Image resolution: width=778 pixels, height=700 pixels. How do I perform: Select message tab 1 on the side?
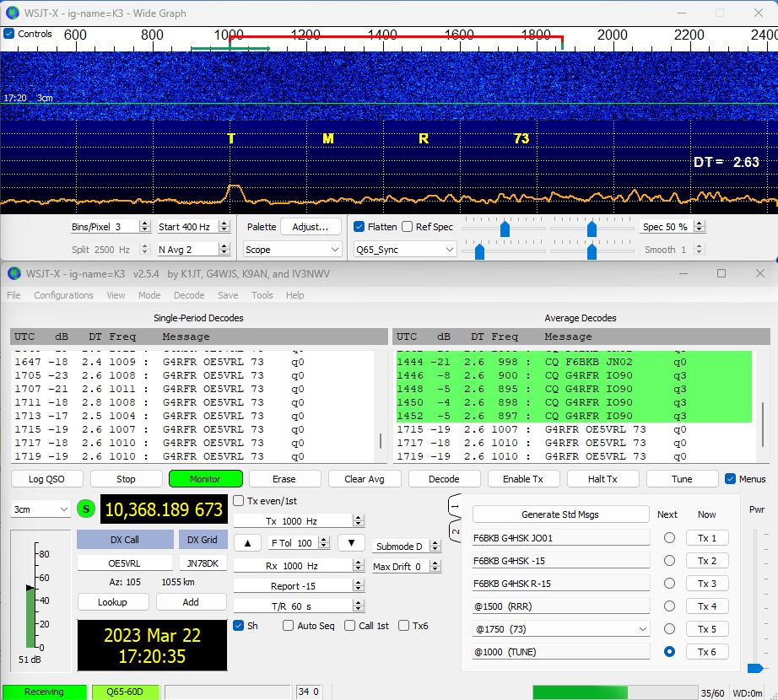pos(454,509)
